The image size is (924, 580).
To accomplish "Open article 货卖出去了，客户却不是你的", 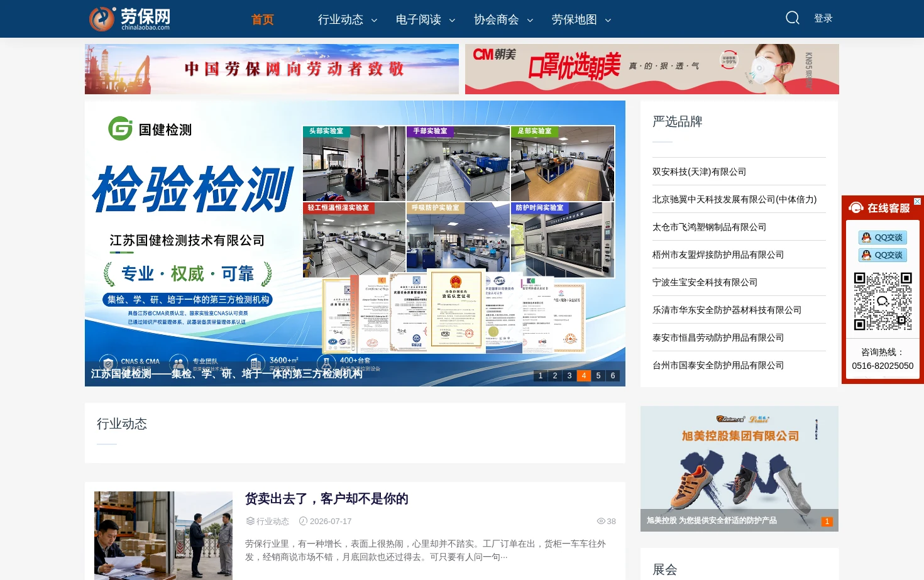I will click(326, 499).
